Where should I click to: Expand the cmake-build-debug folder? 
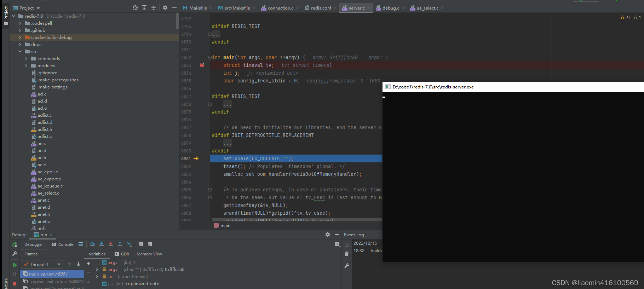point(20,37)
